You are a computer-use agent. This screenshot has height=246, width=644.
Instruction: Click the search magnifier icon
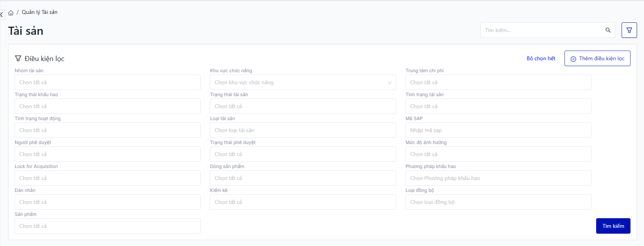coord(608,30)
